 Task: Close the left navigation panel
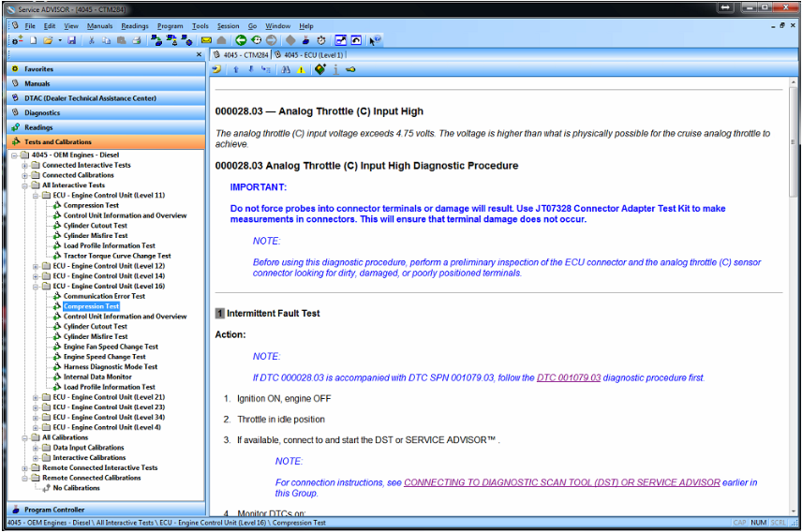point(199,54)
